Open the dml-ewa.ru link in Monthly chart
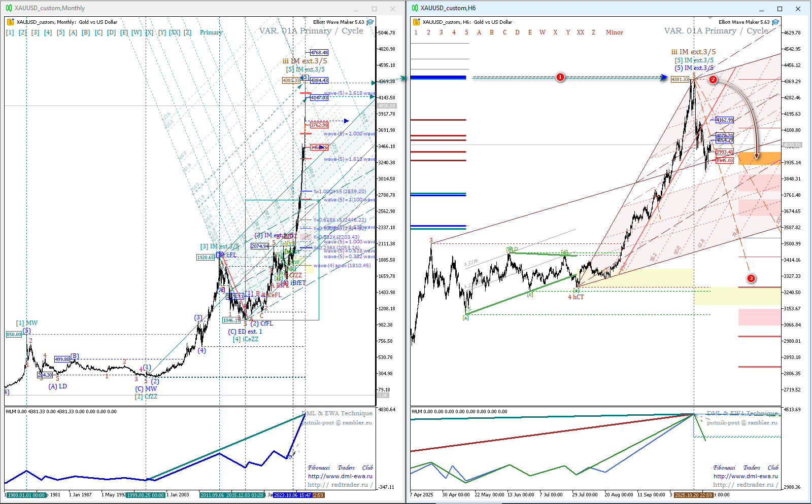The height and width of the screenshot is (504, 812). (x=340, y=476)
